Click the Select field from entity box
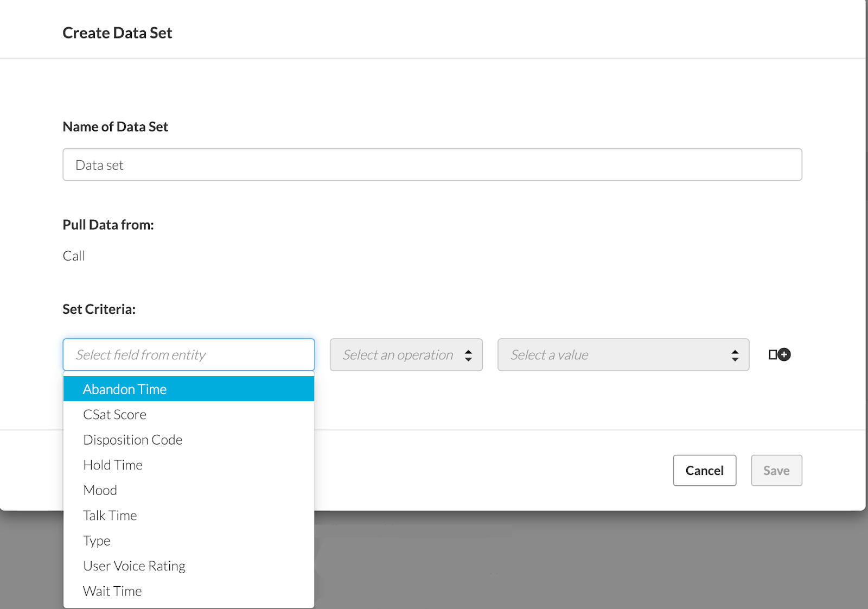 point(189,355)
